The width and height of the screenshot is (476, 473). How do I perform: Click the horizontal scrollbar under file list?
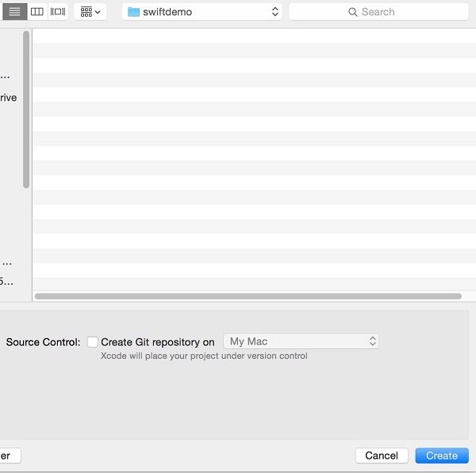tap(248, 296)
